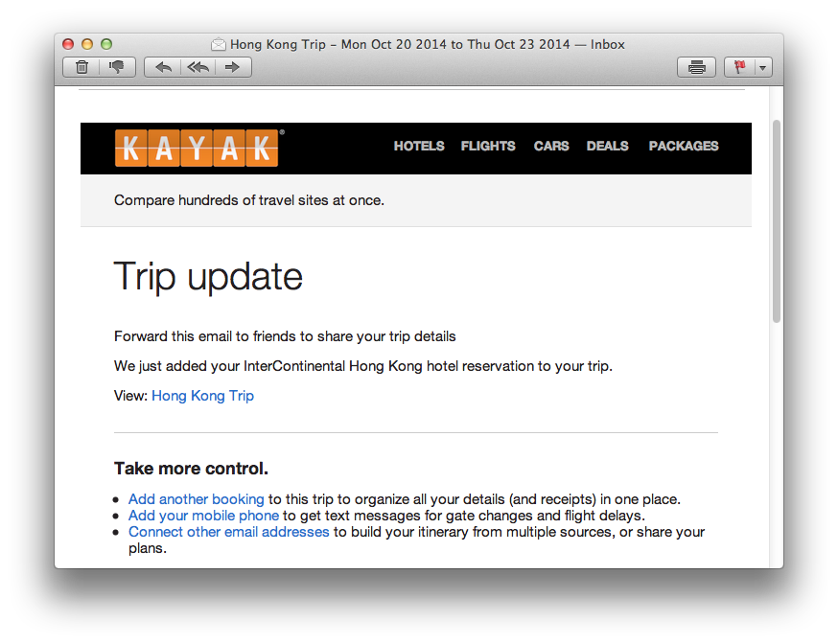Print the email using the printer icon
Viewport: 838px width, 644px height.
coord(696,67)
